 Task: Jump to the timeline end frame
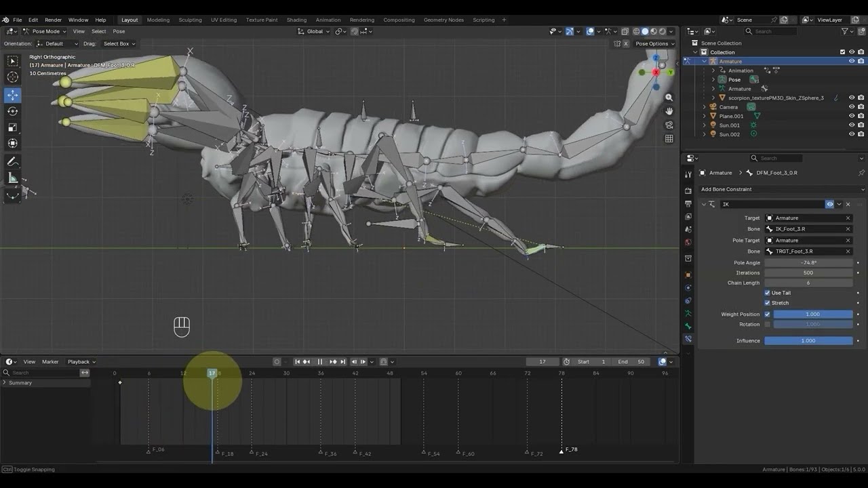pyautogui.click(x=342, y=362)
